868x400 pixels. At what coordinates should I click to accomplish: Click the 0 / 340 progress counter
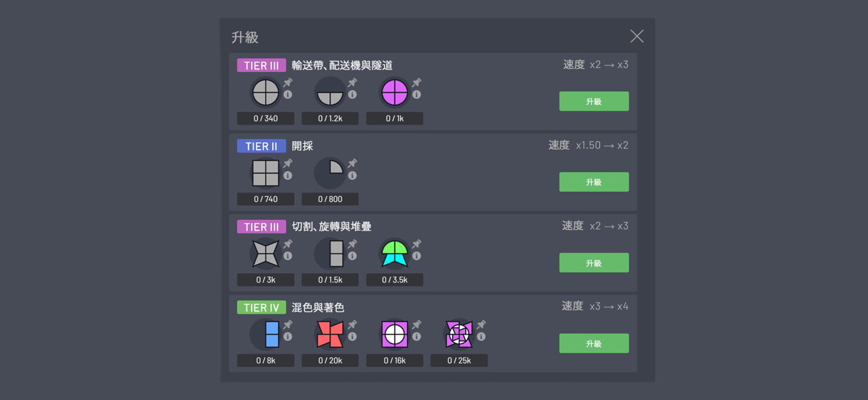click(266, 119)
